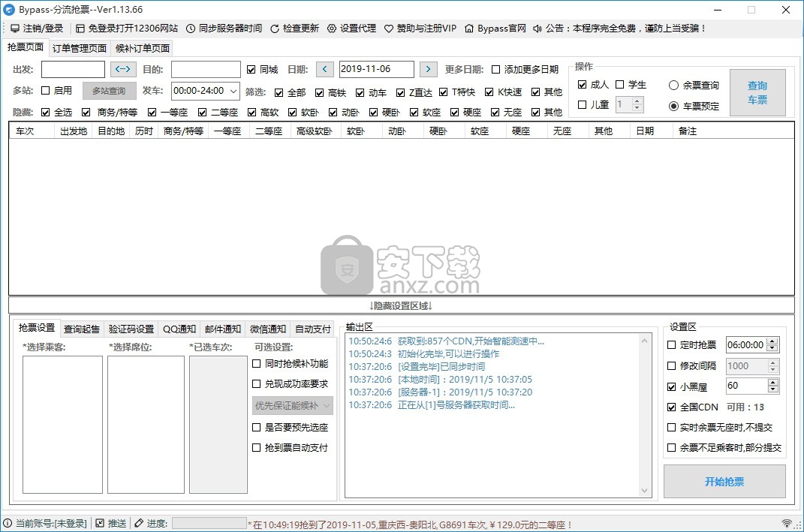Open the 验证码设置 tab
The height and width of the screenshot is (532, 804).
(131, 329)
